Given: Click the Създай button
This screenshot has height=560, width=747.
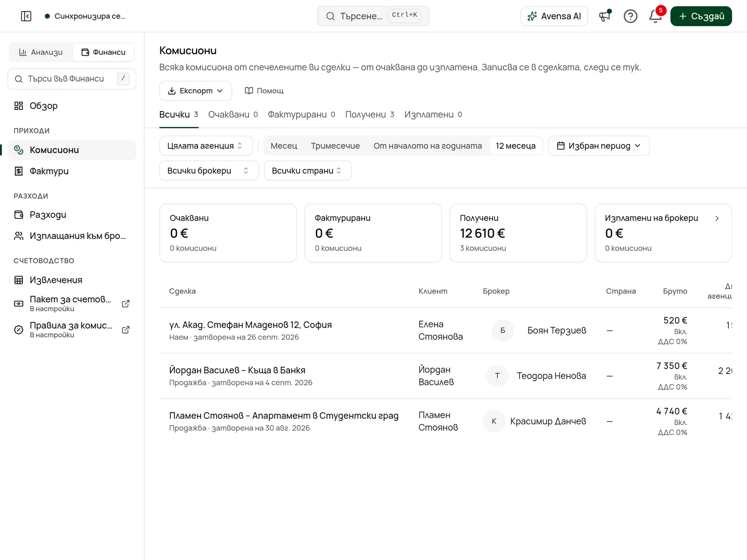Looking at the screenshot, I should [701, 16].
